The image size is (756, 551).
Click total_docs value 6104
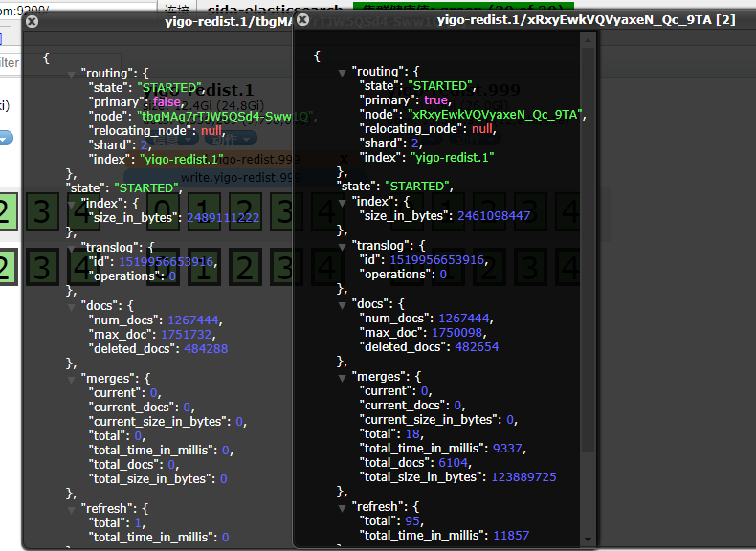click(454, 463)
